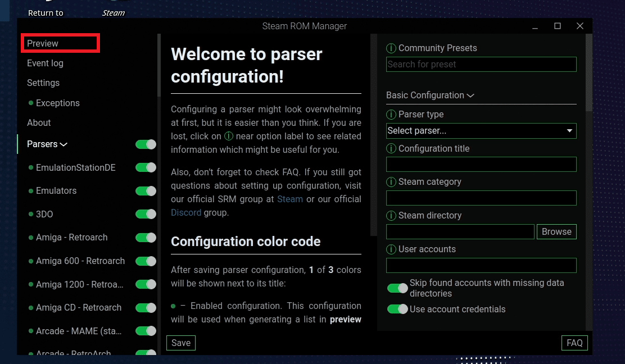Image resolution: width=625 pixels, height=364 pixels.
Task: Select the EmulationStationDE parser
Action: [76, 167]
